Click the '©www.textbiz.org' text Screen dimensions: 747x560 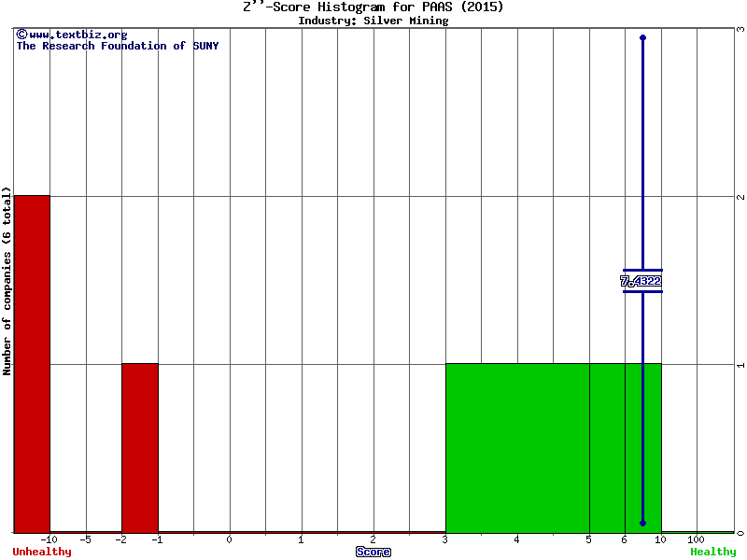click(72, 35)
